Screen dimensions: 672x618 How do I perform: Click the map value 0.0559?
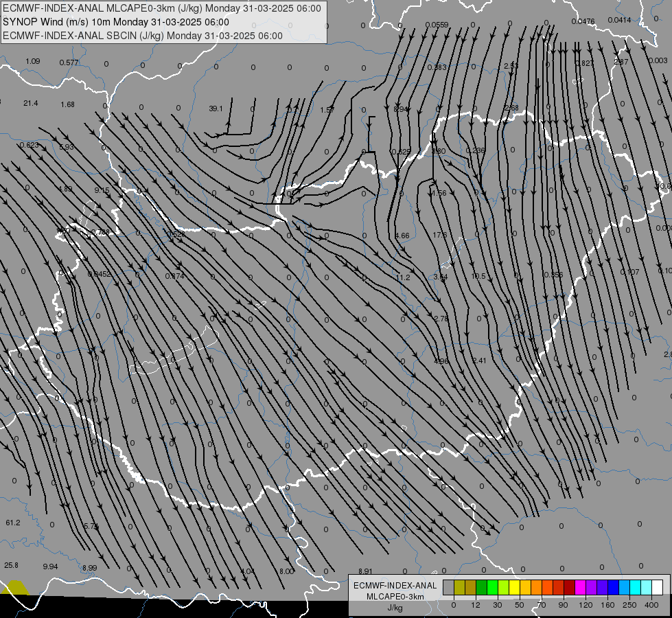437,25
